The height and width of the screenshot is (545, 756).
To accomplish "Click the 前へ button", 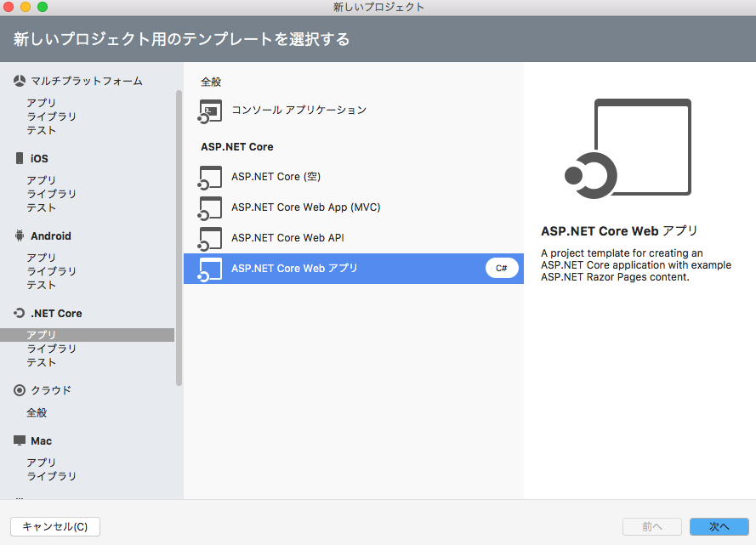I will (652, 526).
